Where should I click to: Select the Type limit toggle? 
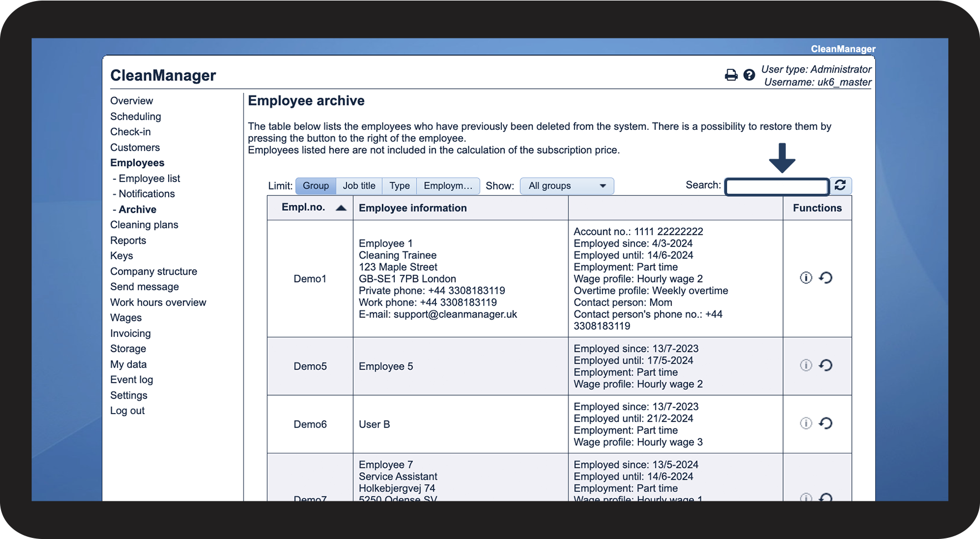(x=399, y=186)
